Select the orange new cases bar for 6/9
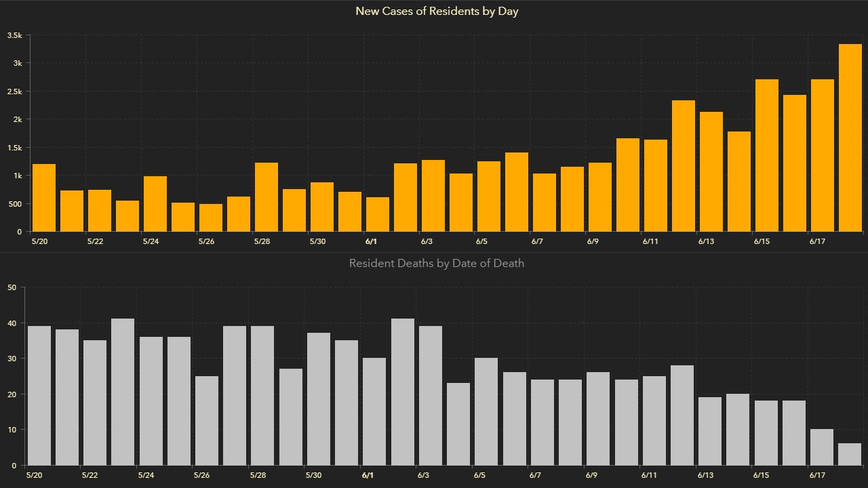The width and height of the screenshot is (868, 488). coord(600,197)
